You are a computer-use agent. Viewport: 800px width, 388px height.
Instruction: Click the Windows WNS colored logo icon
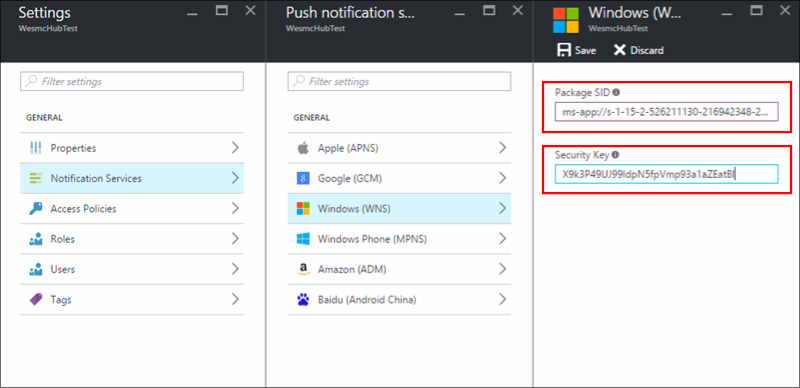click(303, 208)
